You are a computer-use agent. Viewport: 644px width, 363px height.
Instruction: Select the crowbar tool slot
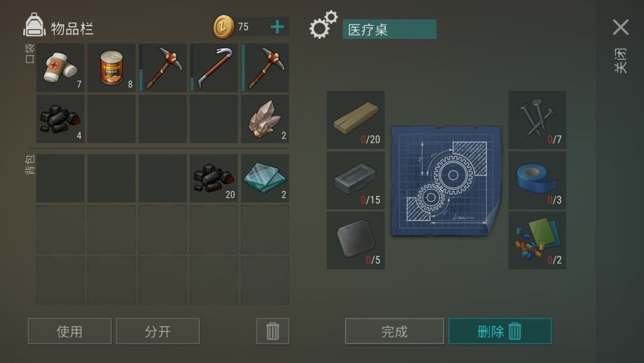pos(214,68)
